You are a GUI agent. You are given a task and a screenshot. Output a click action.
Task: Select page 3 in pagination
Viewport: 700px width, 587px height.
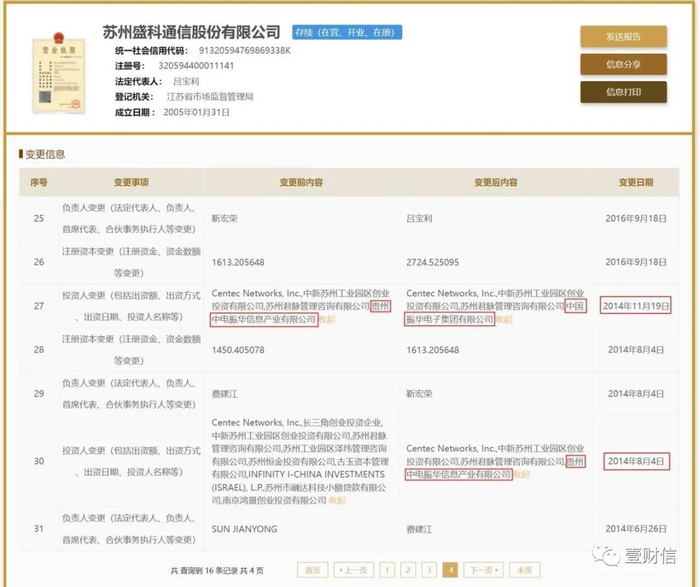[x=429, y=570]
